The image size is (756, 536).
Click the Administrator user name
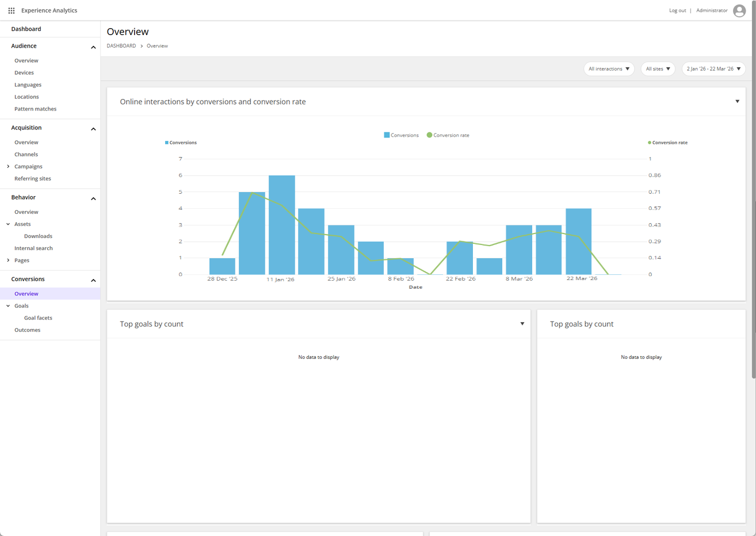pyautogui.click(x=712, y=10)
